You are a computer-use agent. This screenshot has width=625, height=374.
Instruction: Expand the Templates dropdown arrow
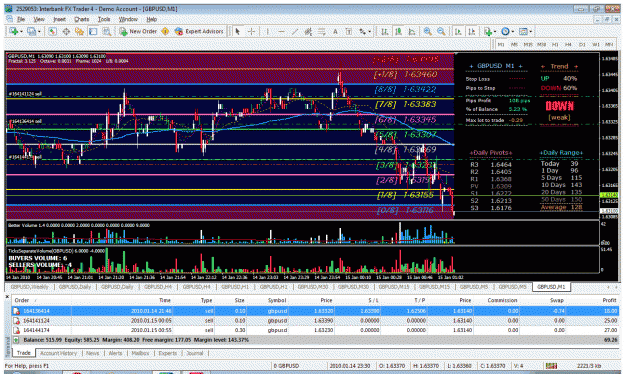tap(531, 31)
